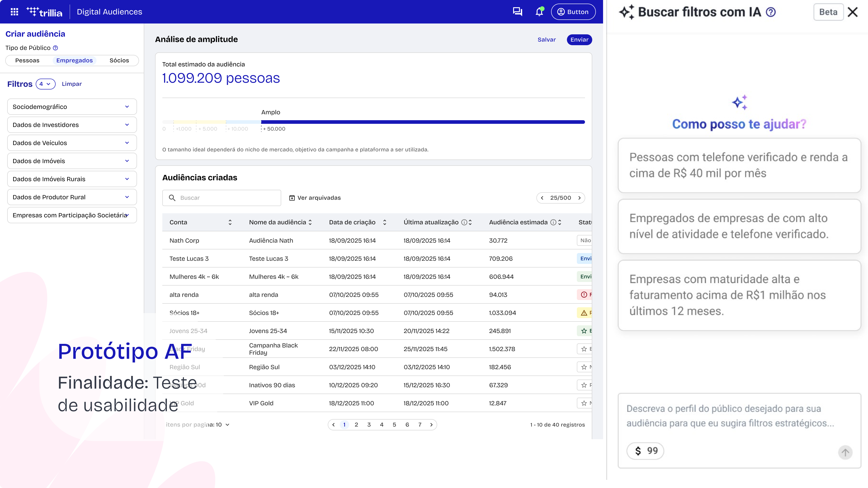The width and height of the screenshot is (868, 488).
Task: Toggle star on VIP Gold row
Action: coord(584,403)
